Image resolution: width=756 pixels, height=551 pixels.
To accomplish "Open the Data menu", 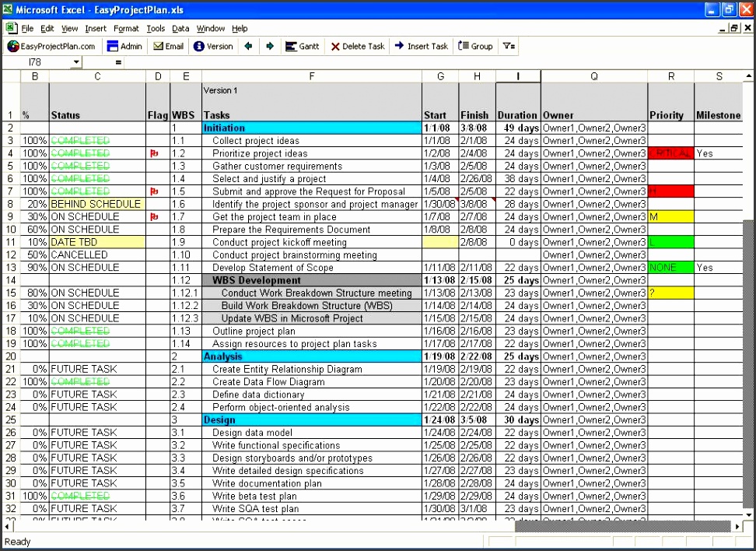I will [180, 29].
